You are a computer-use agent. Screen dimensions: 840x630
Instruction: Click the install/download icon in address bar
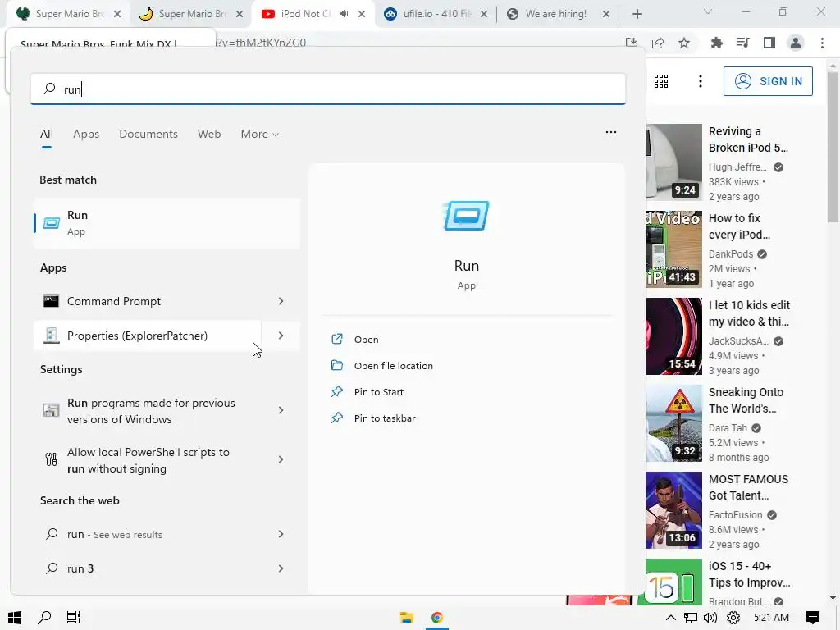pos(632,43)
